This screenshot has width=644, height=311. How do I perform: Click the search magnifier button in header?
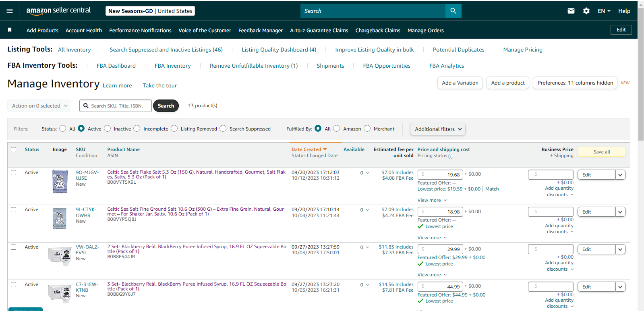pos(453,11)
